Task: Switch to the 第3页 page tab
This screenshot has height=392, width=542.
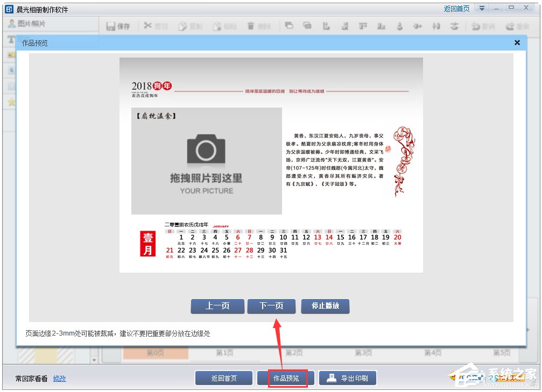Action: [x=363, y=352]
